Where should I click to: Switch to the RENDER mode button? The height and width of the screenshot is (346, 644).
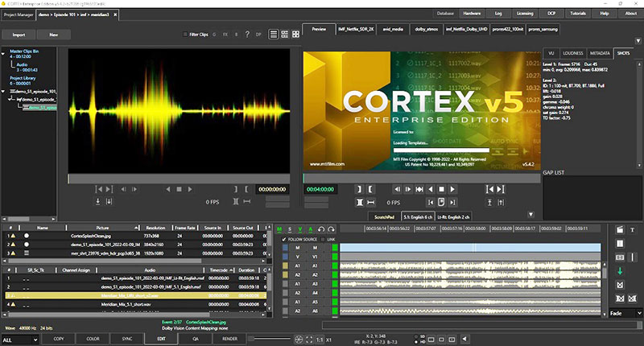click(x=229, y=339)
